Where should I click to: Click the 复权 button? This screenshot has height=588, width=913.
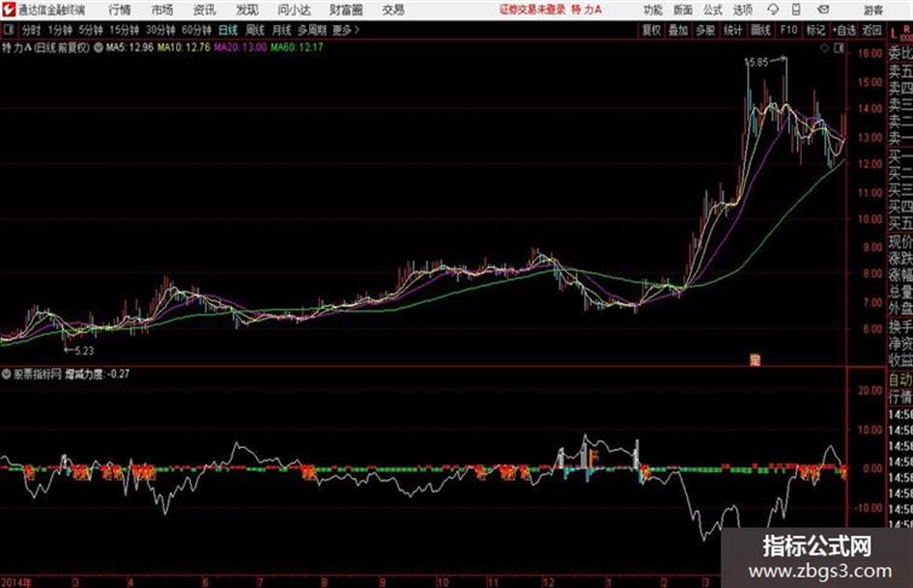[651, 30]
